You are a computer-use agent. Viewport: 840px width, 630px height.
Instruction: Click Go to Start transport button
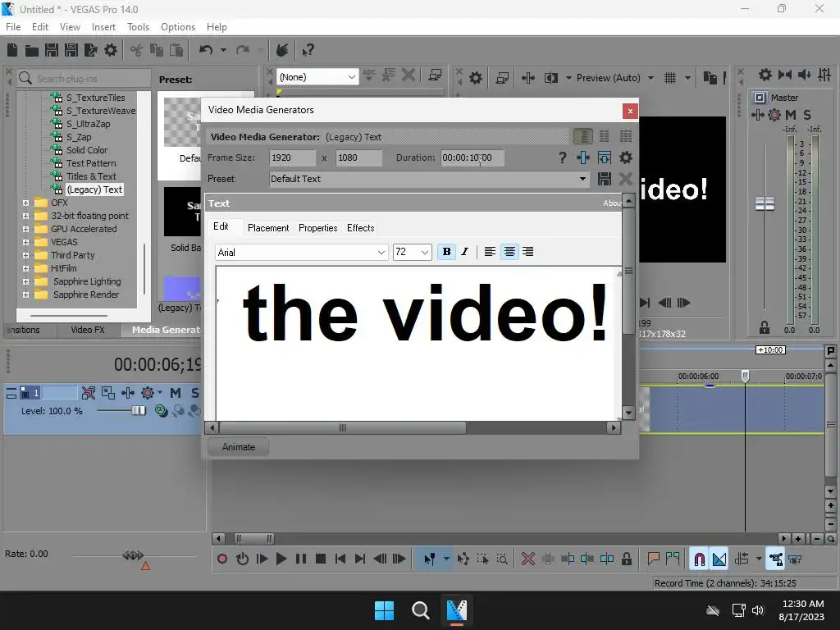tap(340, 559)
